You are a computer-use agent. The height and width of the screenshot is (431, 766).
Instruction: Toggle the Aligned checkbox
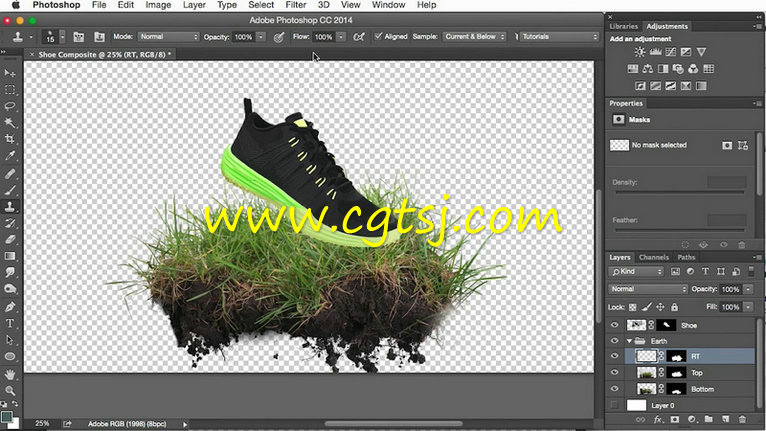point(378,37)
